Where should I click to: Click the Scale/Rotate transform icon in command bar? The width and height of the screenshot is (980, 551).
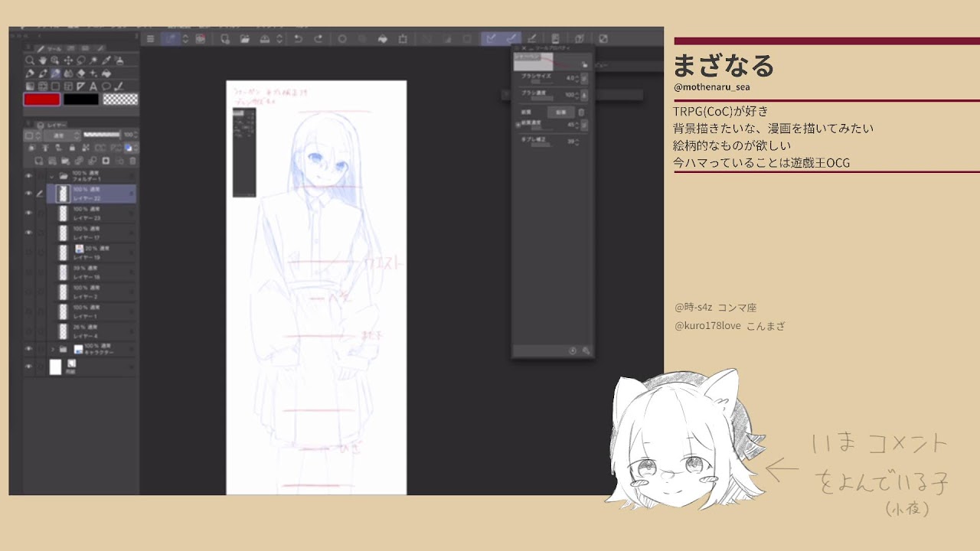click(403, 38)
